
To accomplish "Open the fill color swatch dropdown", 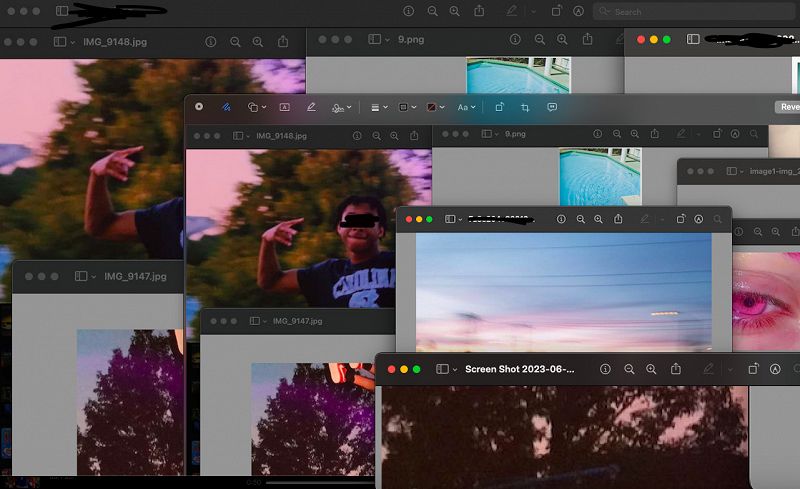I will click(x=434, y=106).
